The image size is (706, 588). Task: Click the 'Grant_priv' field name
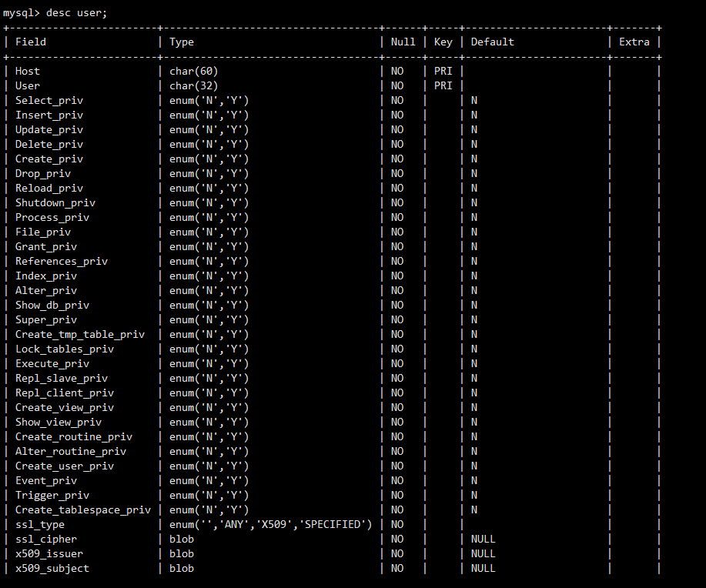[46, 247]
